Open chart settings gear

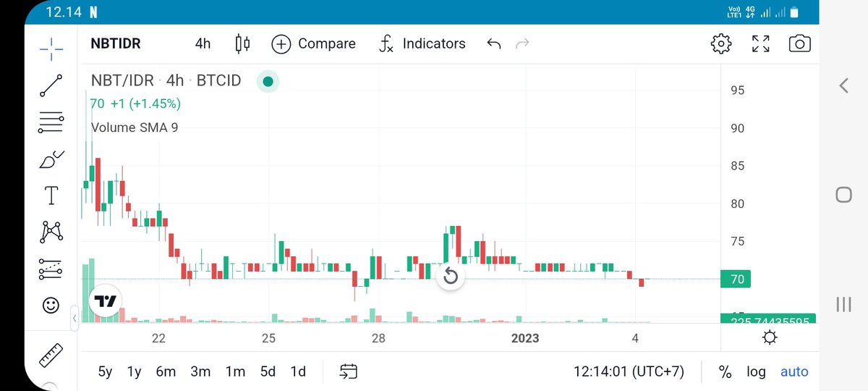(x=721, y=43)
